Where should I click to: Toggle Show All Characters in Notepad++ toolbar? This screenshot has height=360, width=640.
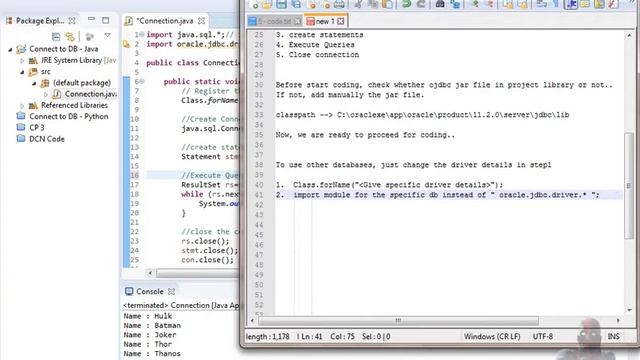[556, 4]
